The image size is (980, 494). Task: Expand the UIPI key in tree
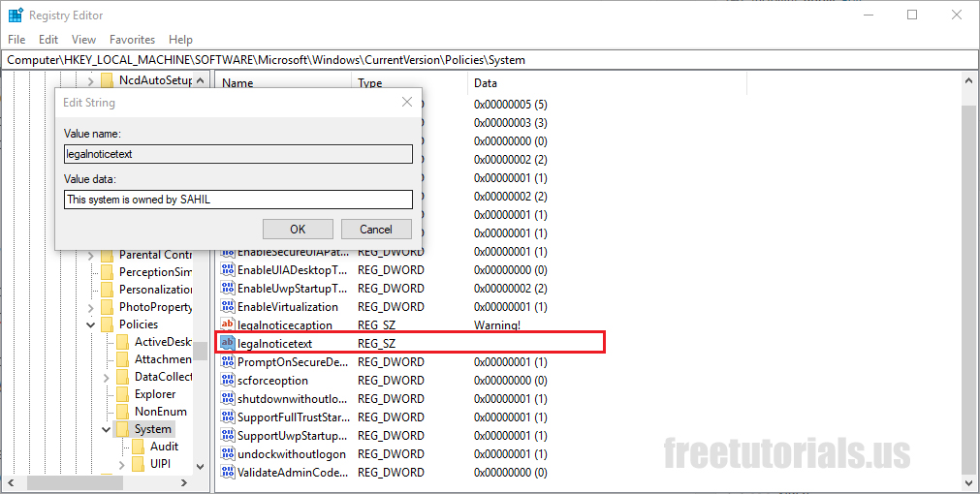122,464
